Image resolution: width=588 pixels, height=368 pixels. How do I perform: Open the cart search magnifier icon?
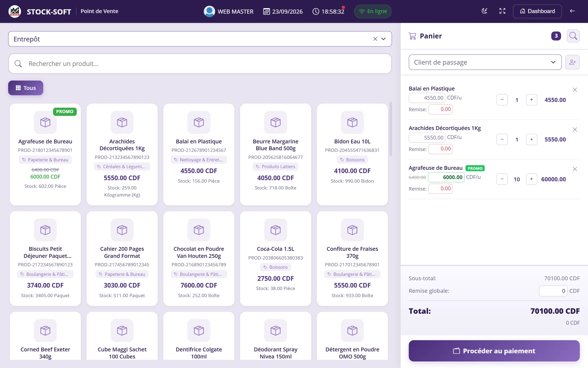point(573,36)
